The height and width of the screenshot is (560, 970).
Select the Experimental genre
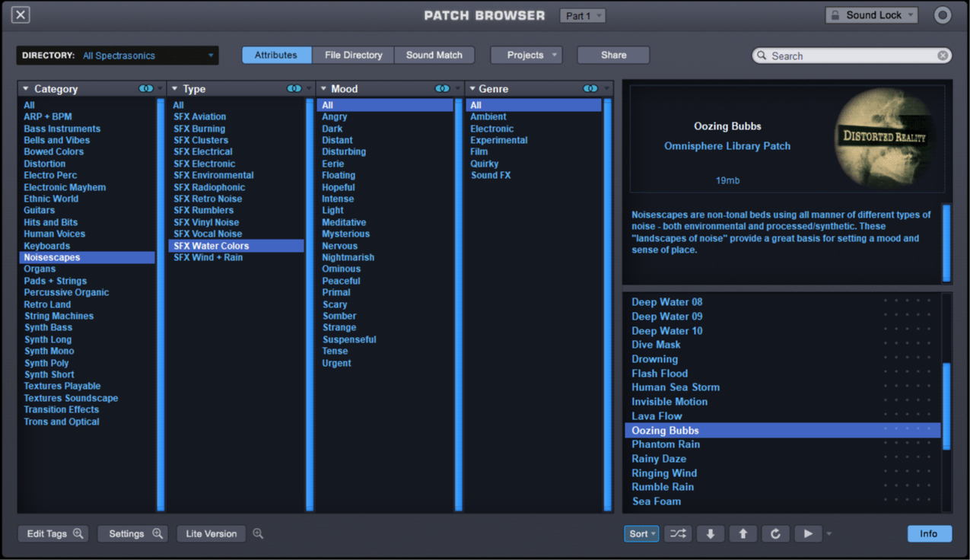(499, 140)
